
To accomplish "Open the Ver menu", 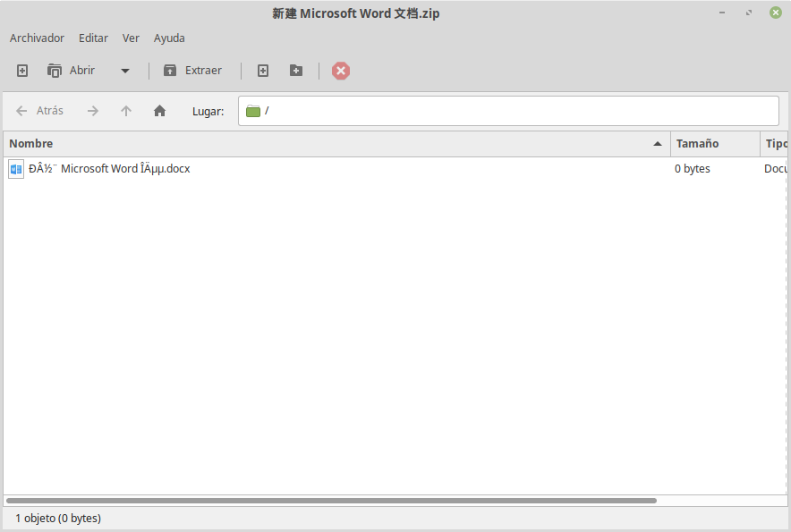I will pos(131,38).
